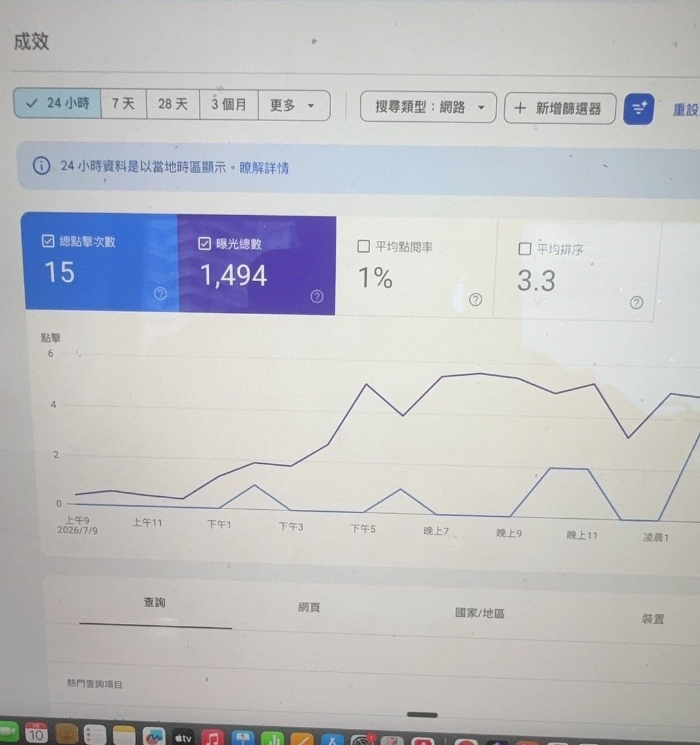Screen dimensions: 700x745
Task: Open the 搜尋類型：網路 filter dropdown
Action: click(x=428, y=108)
